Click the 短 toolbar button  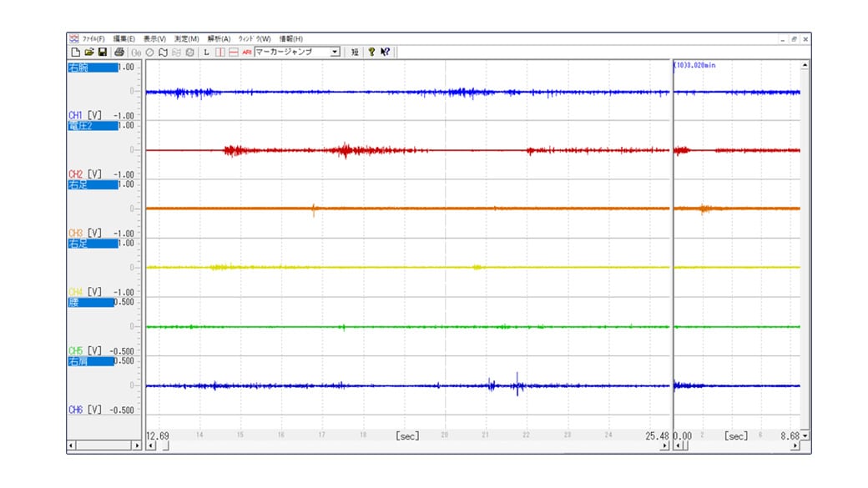(355, 52)
